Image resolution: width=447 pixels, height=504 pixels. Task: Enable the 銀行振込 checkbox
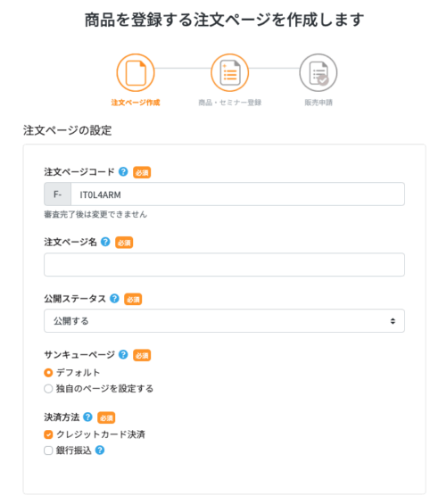click(48, 450)
